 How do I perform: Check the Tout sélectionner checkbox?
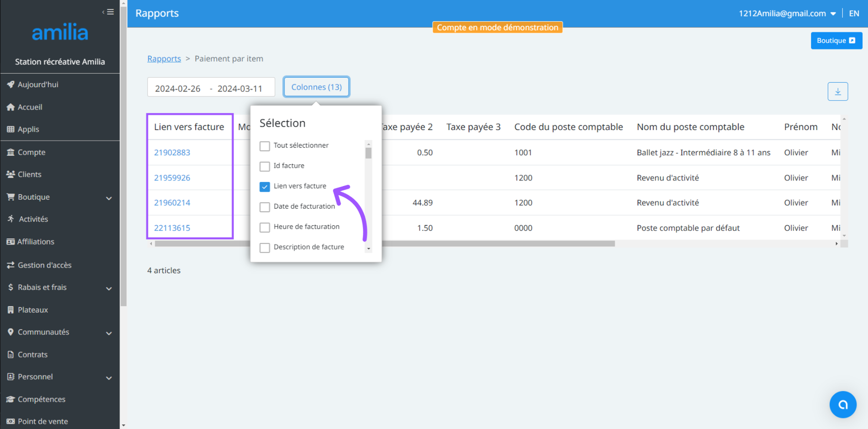(x=265, y=146)
